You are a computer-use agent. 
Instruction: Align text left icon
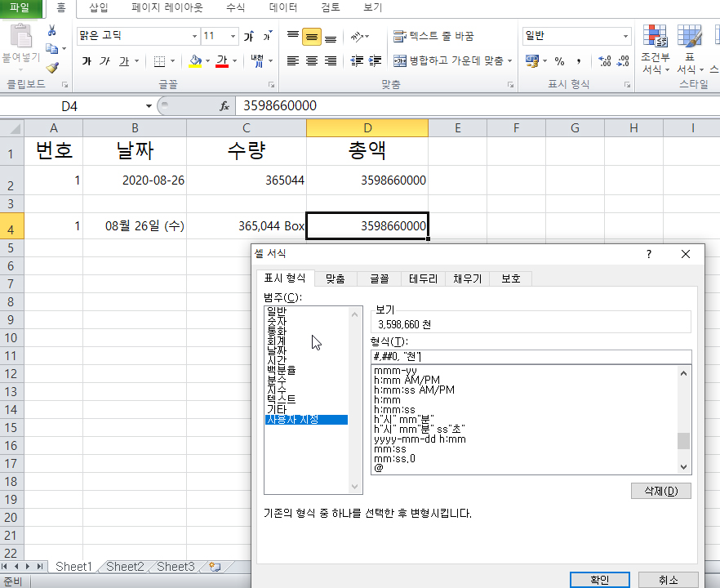point(293,60)
